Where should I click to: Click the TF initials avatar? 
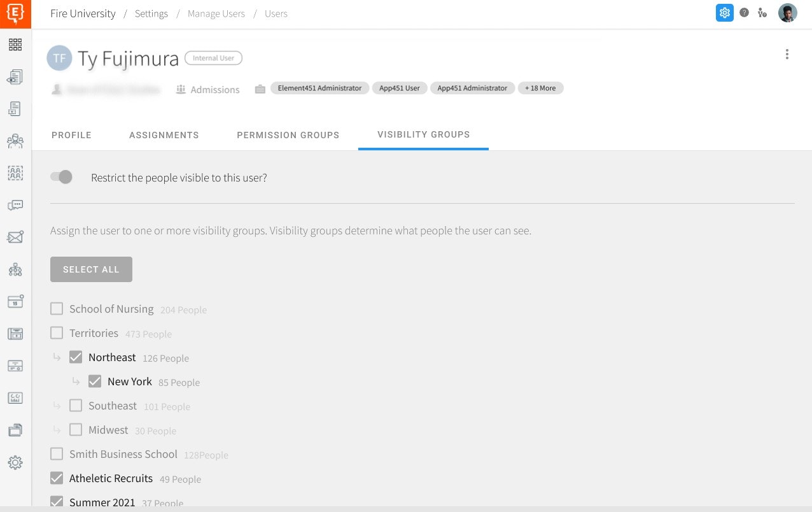pos(59,58)
